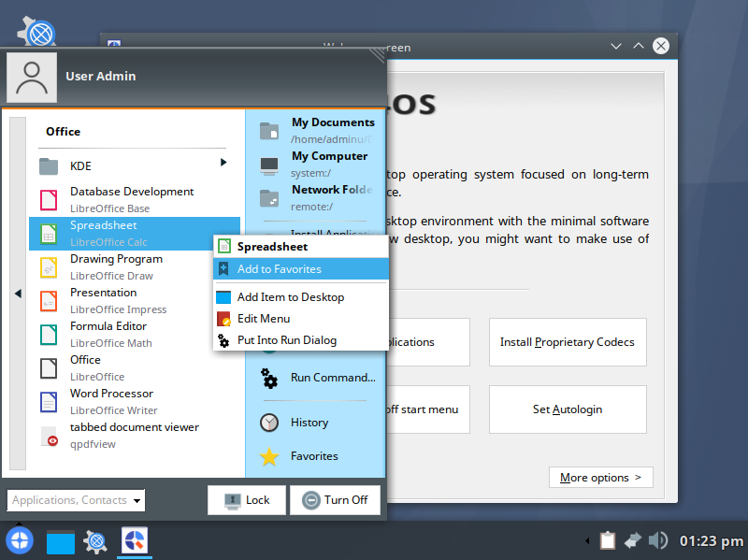Click the Set Autologin button
Image resolution: width=748 pixels, height=560 pixels.
click(x=568, y=409)
